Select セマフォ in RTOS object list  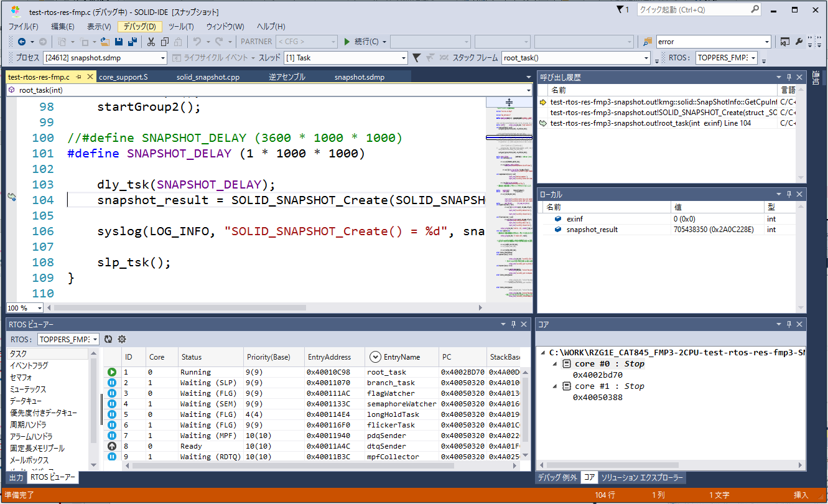tap(21, 378)
